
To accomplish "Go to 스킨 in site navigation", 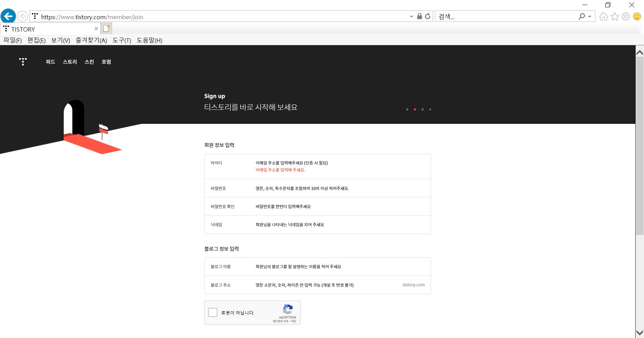I will point(89,62).
